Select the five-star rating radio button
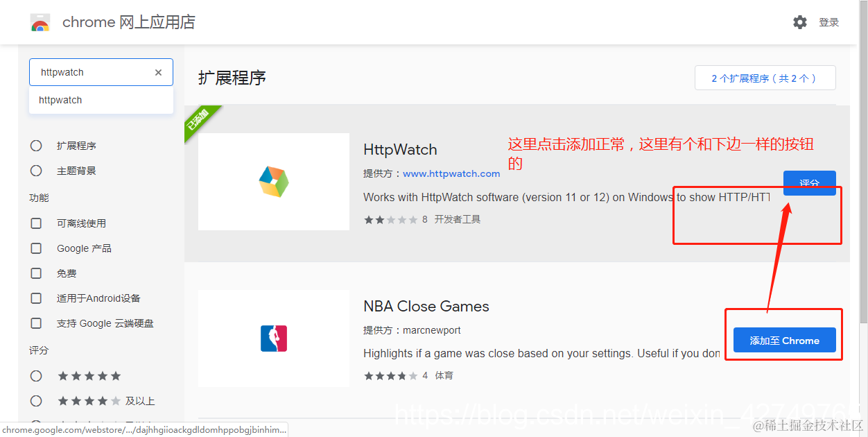The image size is (868, 437). click(x=36, y=376)
